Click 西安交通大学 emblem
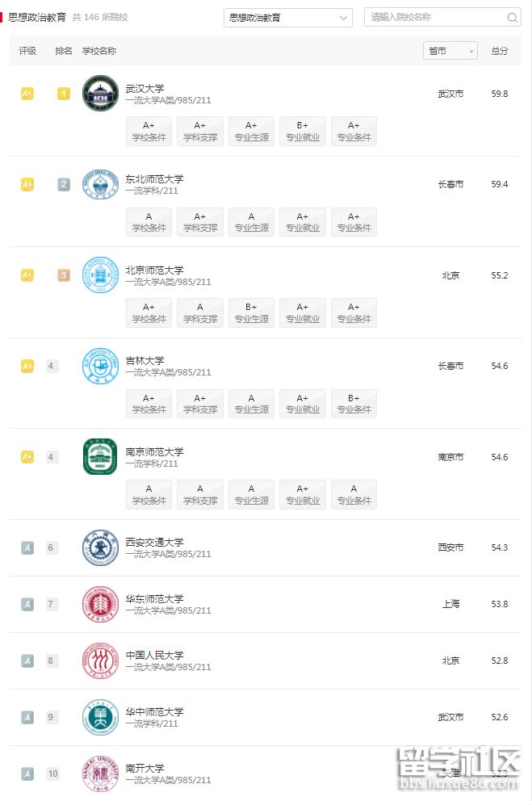 coord(100,547)
